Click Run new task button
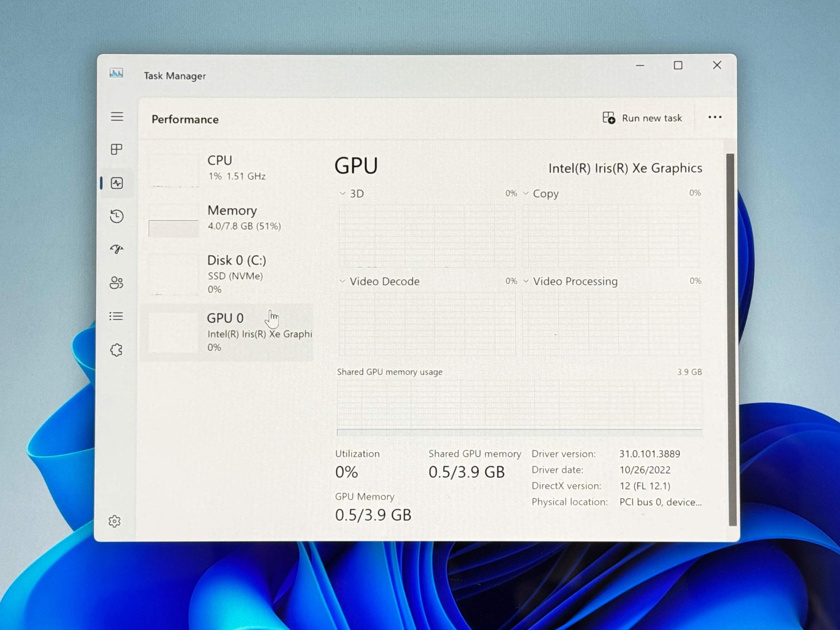 click(643, 118)
